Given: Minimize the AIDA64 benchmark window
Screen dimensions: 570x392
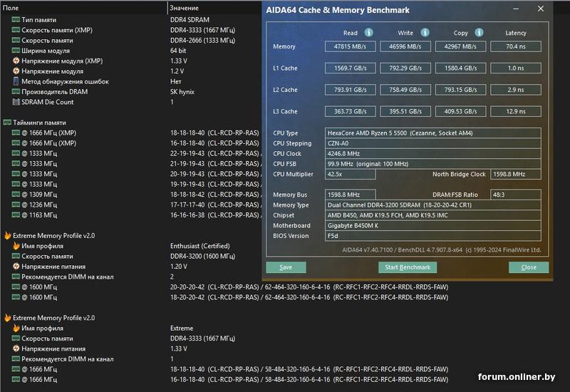Looking at the screenshot, I should pos(516,9).
